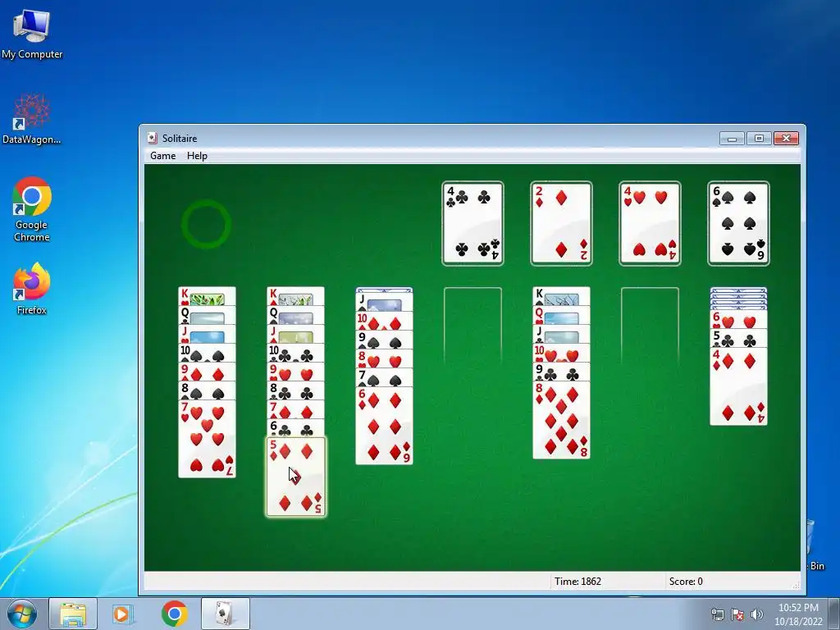840x630 pixels.
Task: Click the Score: 0 status text
Action: (686, 582)
